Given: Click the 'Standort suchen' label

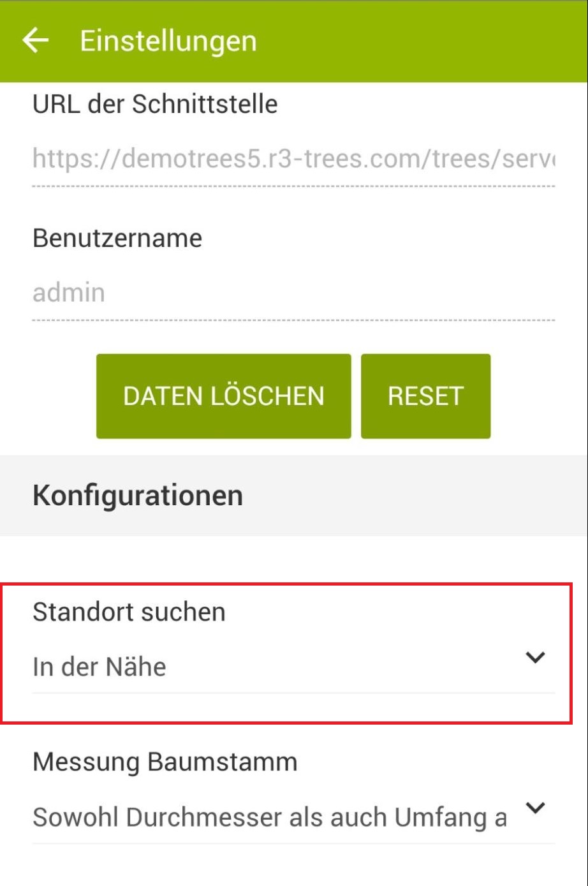Looking at the screenshot, I should tap(129, 612).
